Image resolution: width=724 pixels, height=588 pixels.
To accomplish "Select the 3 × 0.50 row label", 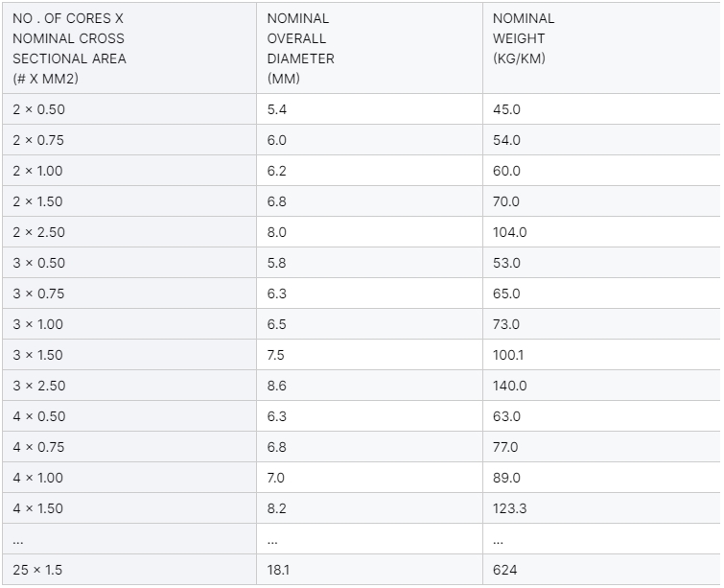I will (x=39, y=263).
